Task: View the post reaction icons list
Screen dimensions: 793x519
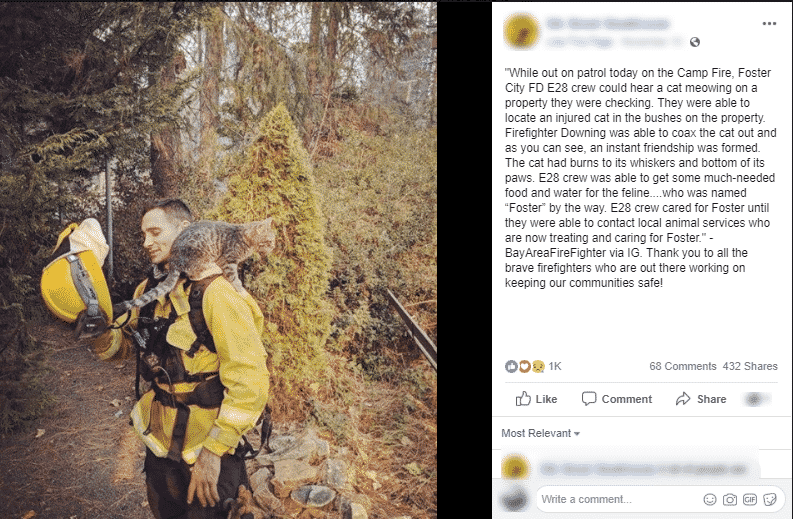Action: [x=524, y=366]
